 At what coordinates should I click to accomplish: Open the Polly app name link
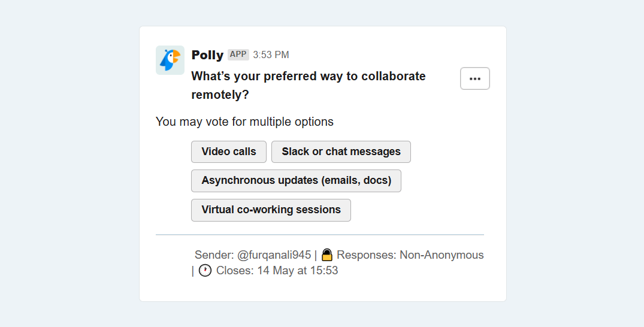click(x=207, y=54)
